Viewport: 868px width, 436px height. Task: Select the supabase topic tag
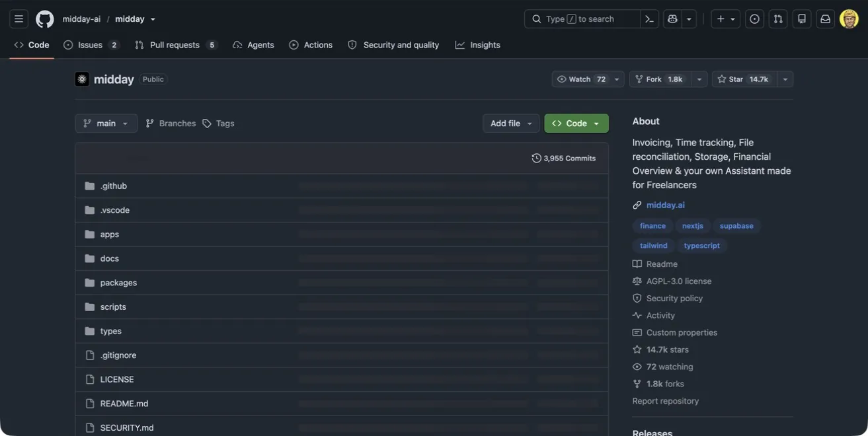[x=736, y=226]
